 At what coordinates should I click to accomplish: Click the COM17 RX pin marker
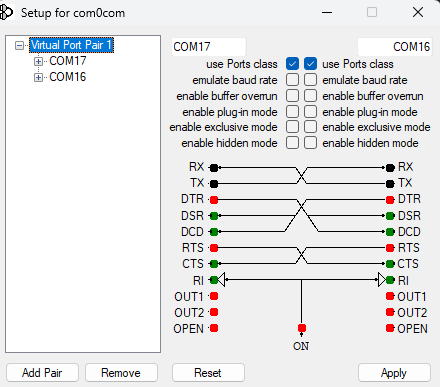[214, 168]
